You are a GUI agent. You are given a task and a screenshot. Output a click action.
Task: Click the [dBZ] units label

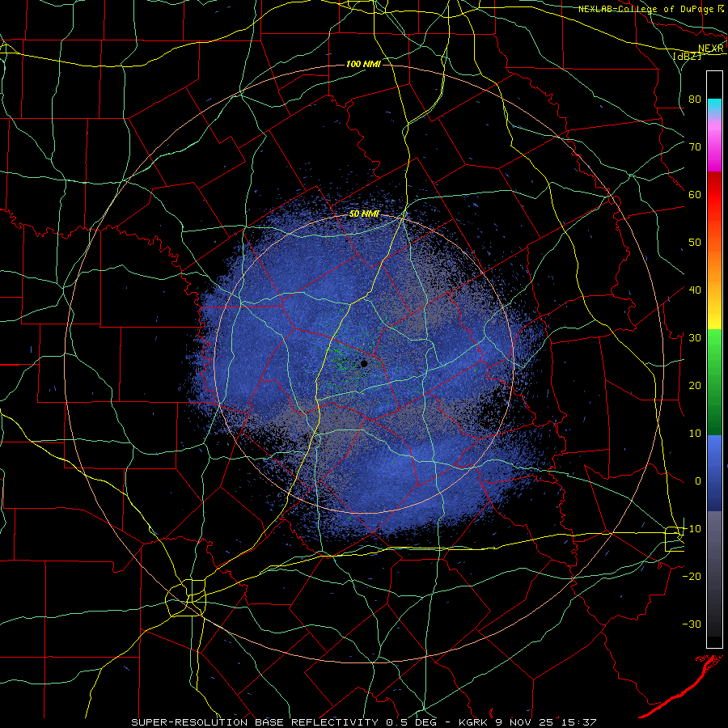[687, 57]
